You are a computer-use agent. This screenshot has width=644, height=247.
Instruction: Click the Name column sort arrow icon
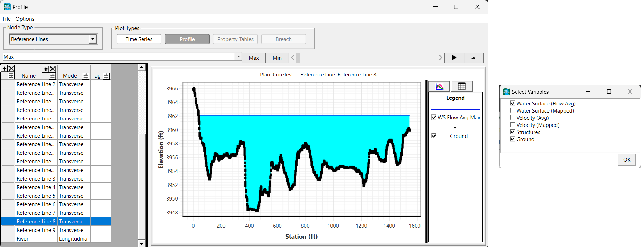point(46,69)
